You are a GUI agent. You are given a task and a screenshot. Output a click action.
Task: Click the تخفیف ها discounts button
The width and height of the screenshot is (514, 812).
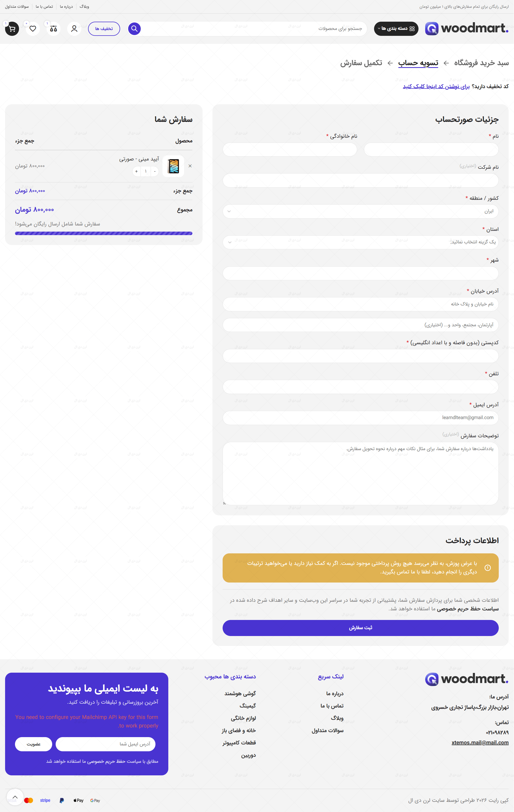(x=104, y=29)
